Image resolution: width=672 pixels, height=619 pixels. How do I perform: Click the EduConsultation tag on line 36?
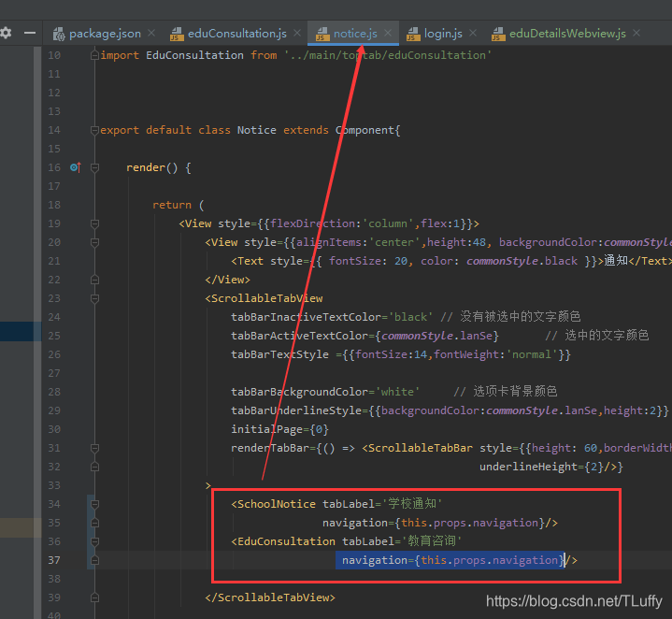283,541
